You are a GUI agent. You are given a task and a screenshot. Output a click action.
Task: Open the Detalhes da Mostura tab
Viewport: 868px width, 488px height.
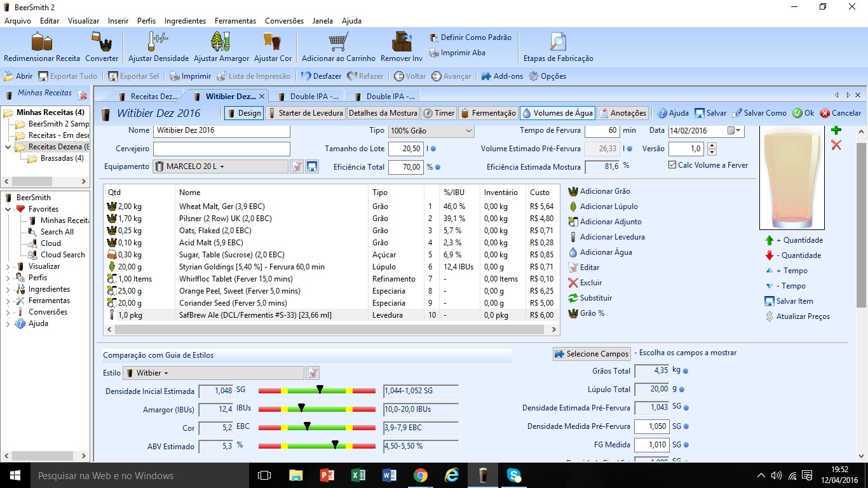[383, 113]
